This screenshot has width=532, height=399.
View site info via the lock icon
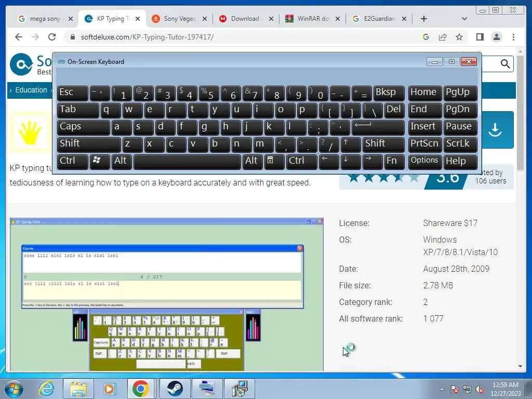pos(72,37)
